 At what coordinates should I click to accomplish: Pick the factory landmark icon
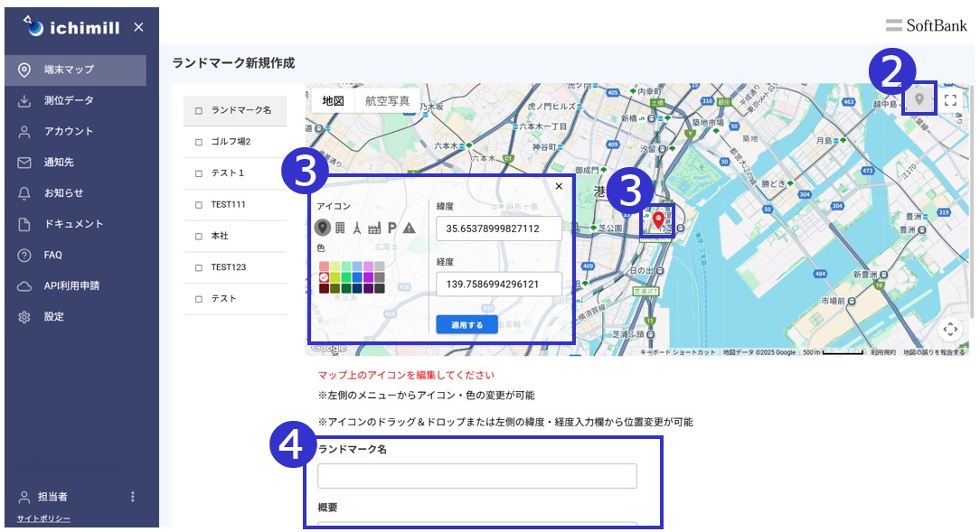(x=374, y=228)
